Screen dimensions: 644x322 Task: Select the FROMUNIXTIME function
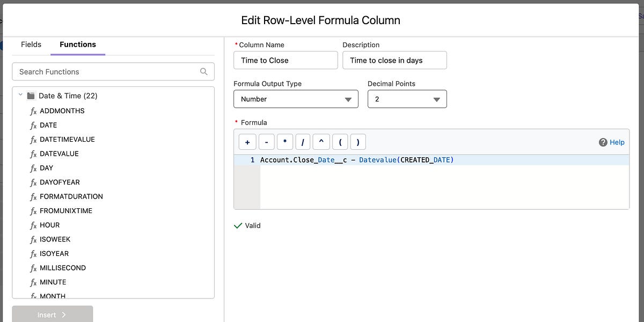pos(67,210)
